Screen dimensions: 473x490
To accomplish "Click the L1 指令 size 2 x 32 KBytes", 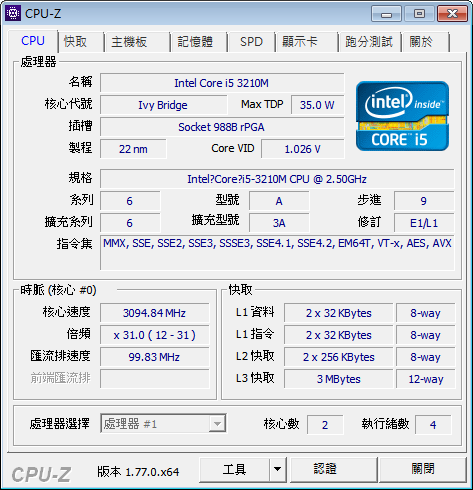I will [x=339, y=335].
